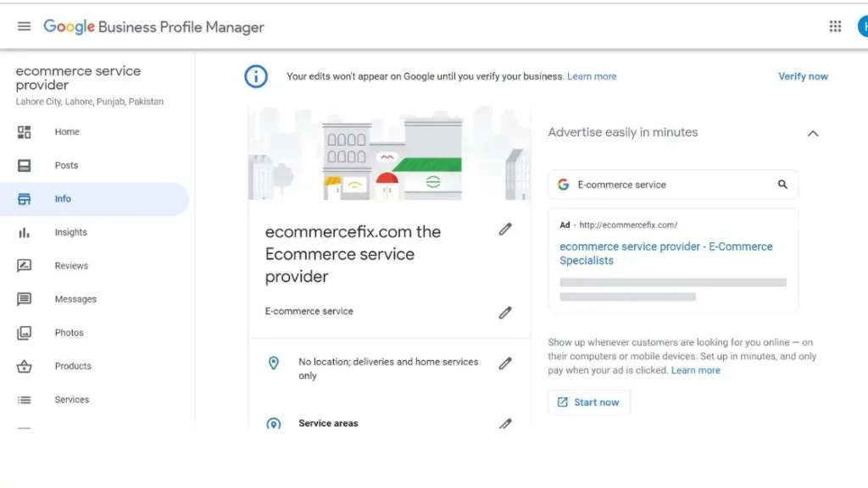
Task: Click the 'E-commerce service' category text
Action: 309,311
